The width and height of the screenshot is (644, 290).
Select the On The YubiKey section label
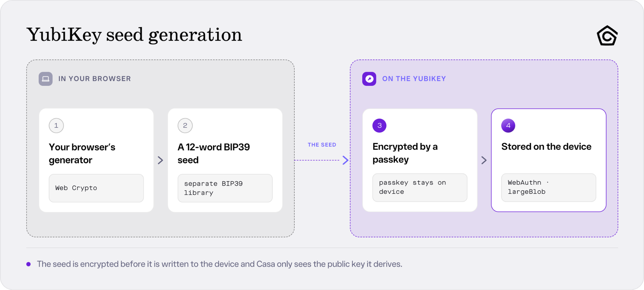click(x=414, y=79)
